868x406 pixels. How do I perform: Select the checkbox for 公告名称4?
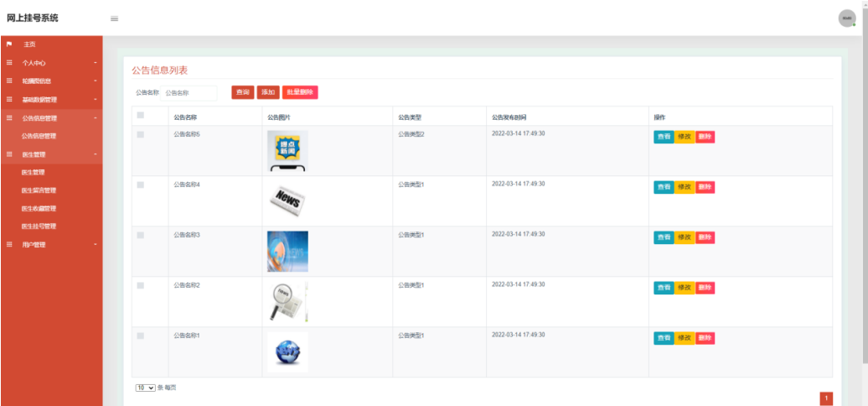pyautogui.click(x=140, y=185)
